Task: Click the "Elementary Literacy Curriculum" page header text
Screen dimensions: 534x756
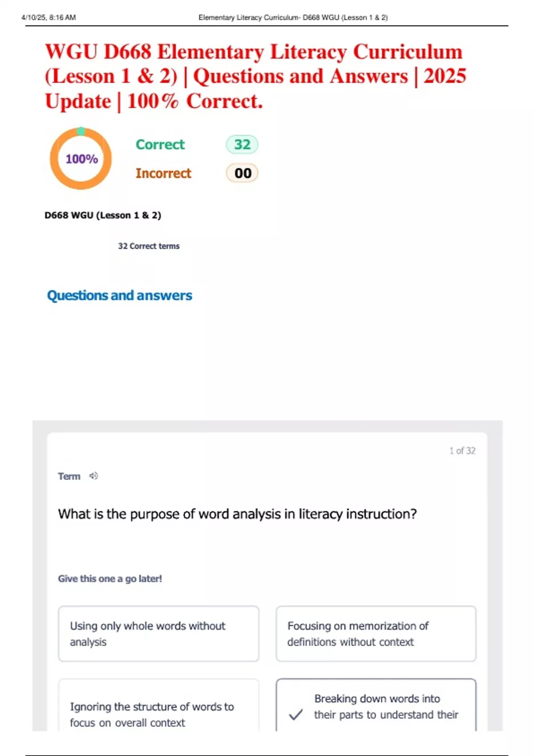Action: pos(293,18)
